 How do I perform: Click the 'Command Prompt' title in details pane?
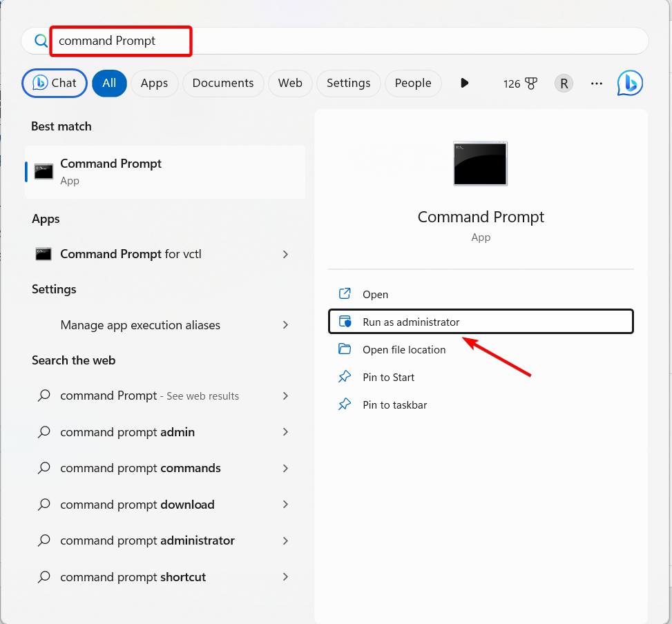pos(481,217)
